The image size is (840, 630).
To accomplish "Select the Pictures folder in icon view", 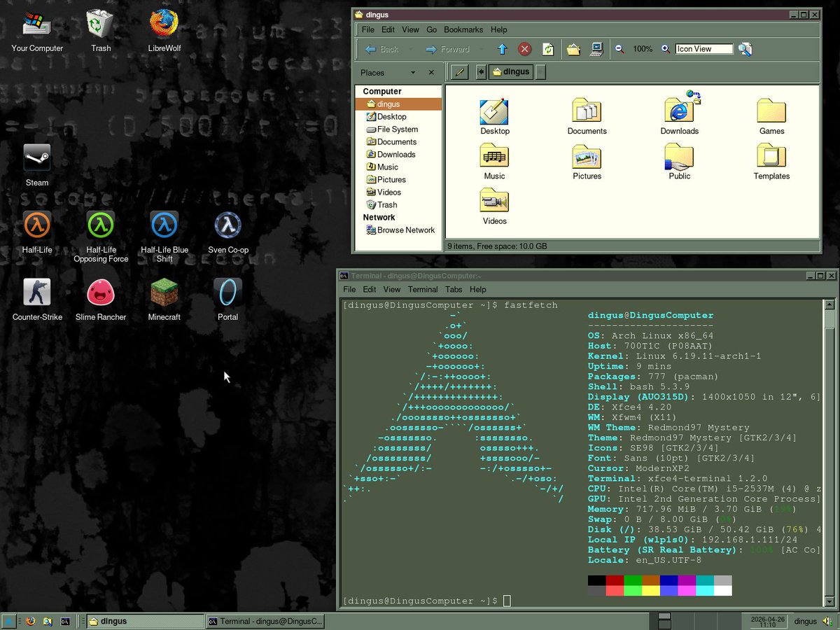I will (x=587, y=162).
